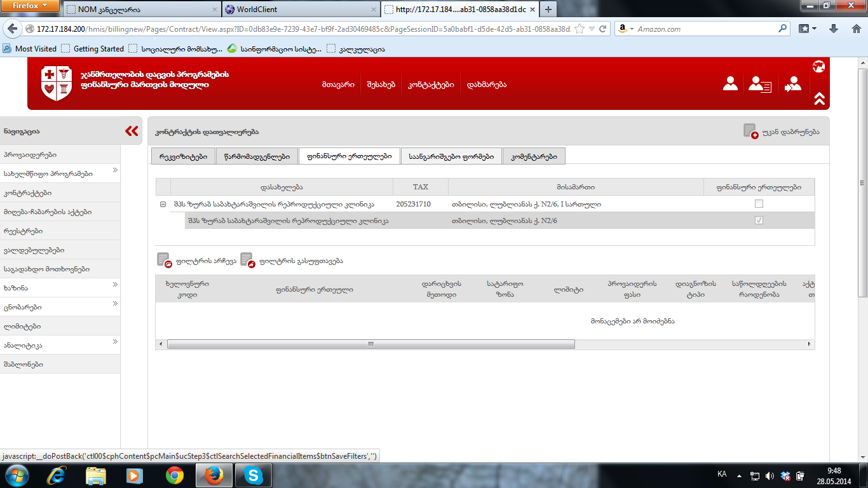This screenshot has height=488, width=868.
Task: Open the საანგარიშგებო ფორმები tab
Action: click(x=451, y=156)
